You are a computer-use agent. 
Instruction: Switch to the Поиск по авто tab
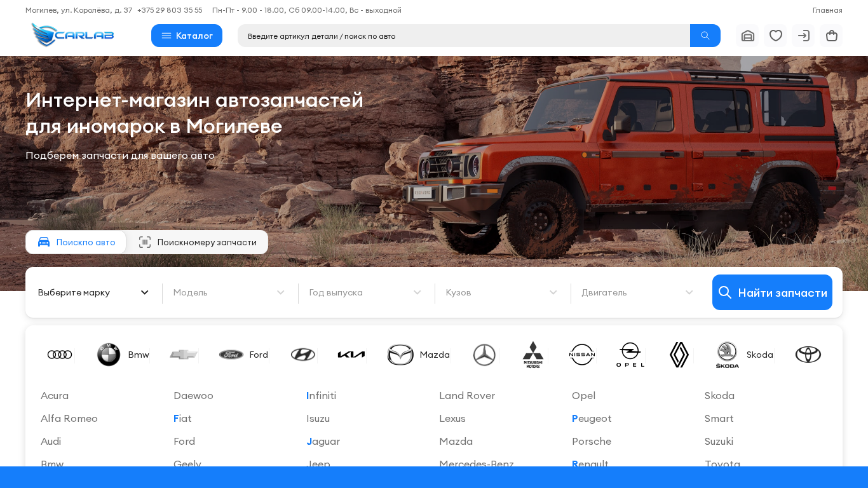coord(76,242)
